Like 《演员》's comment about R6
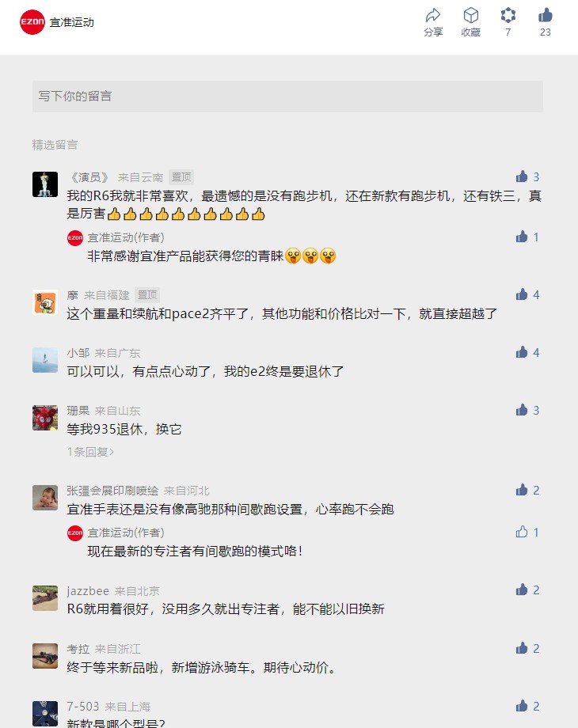The image size is (578, 728). pyautogui.click(x=522, y=176)
